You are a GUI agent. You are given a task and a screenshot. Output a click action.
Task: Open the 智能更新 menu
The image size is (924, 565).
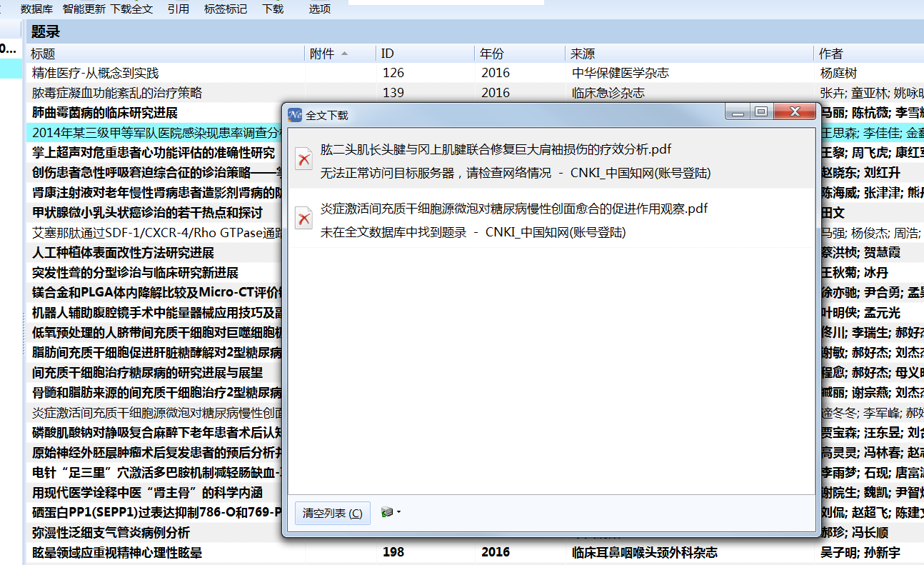tap(84, 9)
